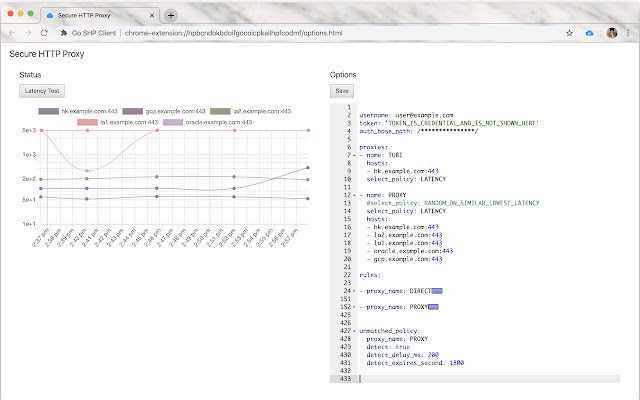
Task: Bookmark this page with the star icon
Action: click(x=569, y=33)
